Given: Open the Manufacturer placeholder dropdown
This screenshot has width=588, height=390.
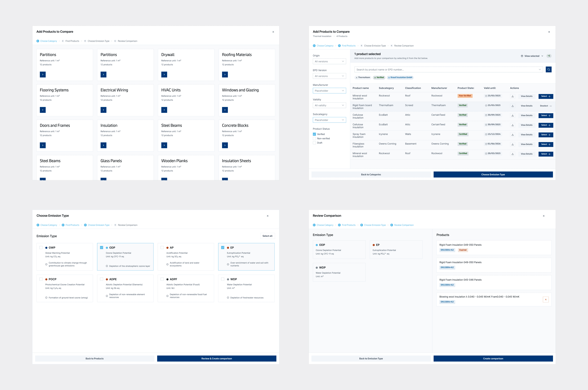Looking at the screenshot, I should coord(329,91).
